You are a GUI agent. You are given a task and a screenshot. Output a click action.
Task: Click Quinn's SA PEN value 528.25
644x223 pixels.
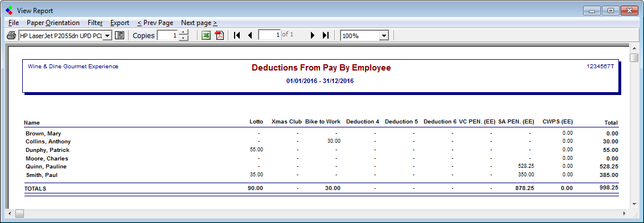tap(526, 166)
